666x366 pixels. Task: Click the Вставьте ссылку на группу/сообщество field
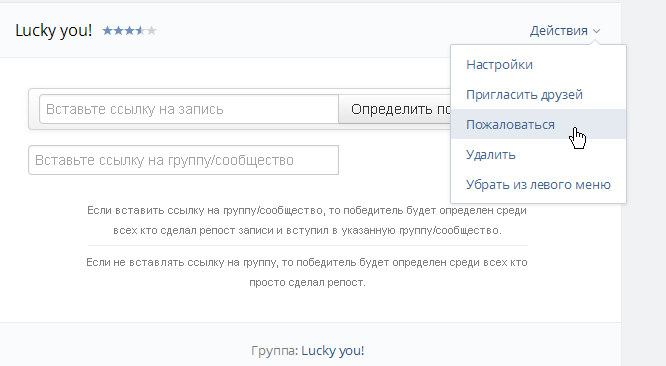(183, 160)
